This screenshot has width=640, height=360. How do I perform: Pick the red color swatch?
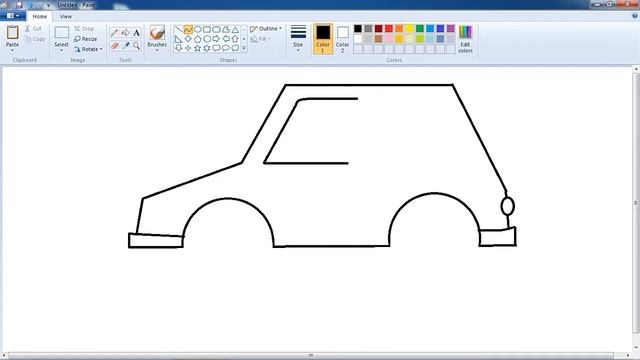[389, 29]
